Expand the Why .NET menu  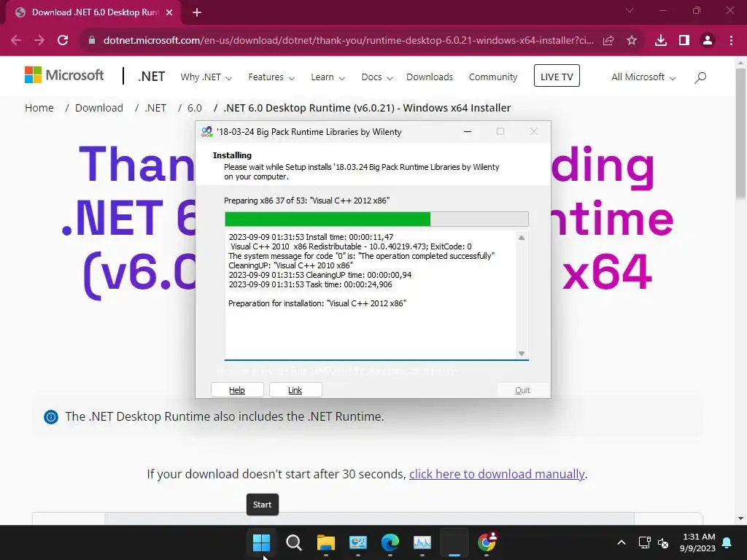[x=206, y=77]
